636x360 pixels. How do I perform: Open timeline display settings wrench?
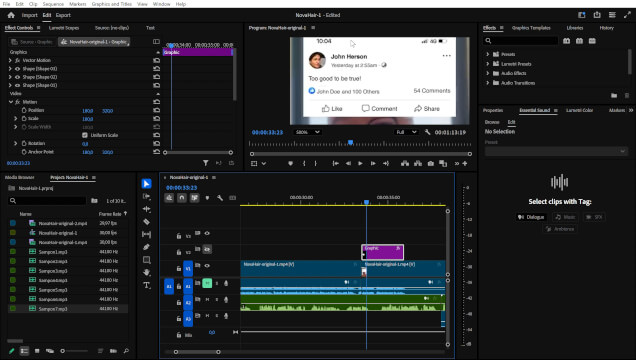tap(220, 198)
